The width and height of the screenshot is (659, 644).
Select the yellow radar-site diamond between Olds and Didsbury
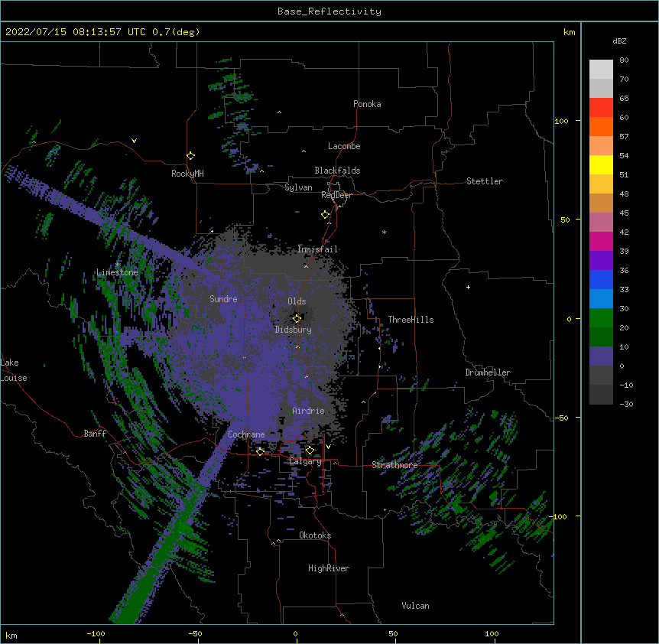click(297, 319)
